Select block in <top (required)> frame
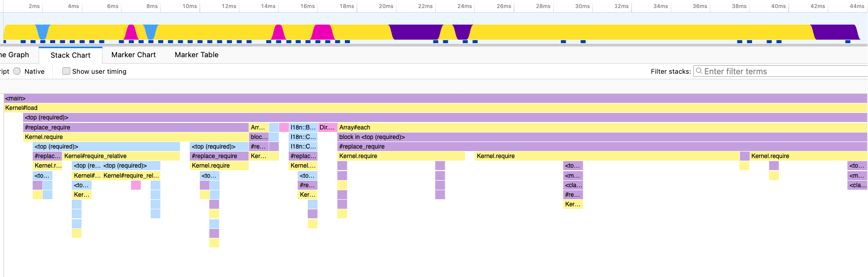 coord(602,137)
